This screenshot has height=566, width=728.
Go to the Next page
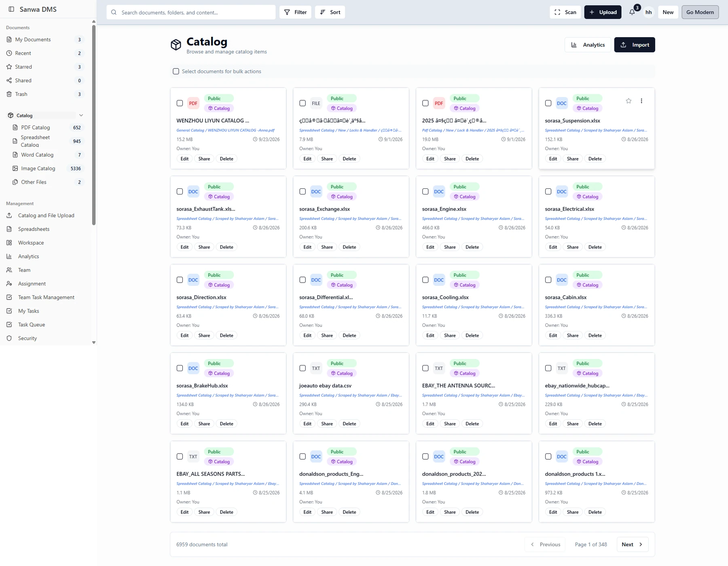click(633, 545)
